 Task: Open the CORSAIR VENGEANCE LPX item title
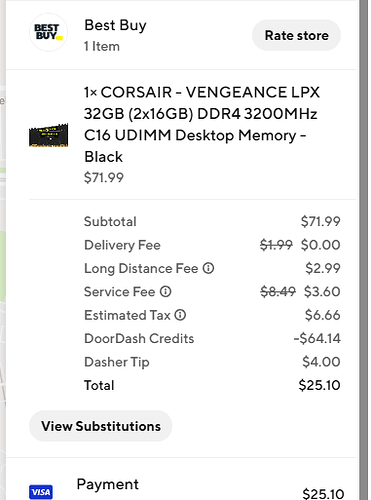point(202,124)
